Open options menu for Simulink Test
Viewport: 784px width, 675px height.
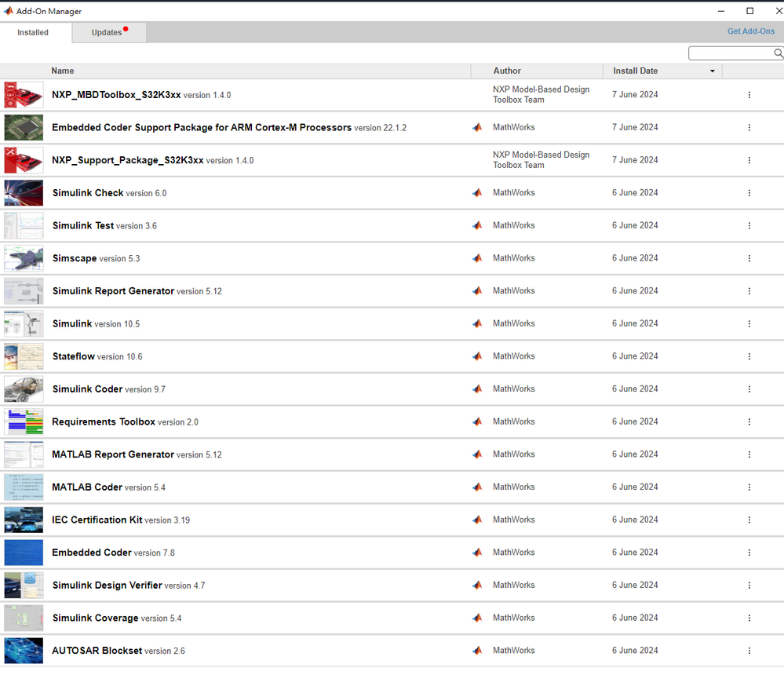pos(749,226)
